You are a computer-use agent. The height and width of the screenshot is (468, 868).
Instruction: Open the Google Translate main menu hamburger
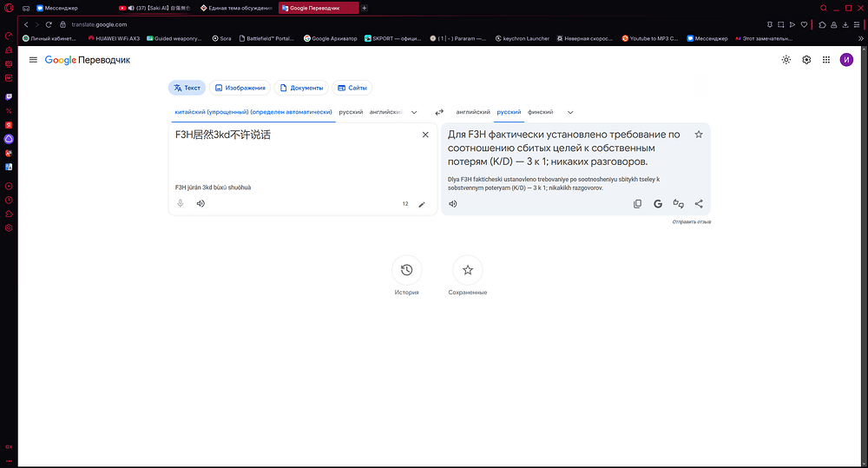(33, 60)
